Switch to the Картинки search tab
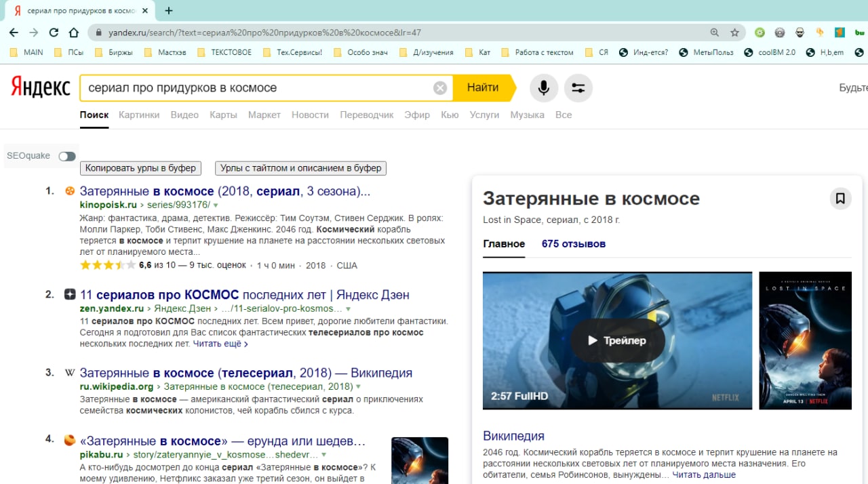This screenshot has height=484, width=868. [139, 115]
